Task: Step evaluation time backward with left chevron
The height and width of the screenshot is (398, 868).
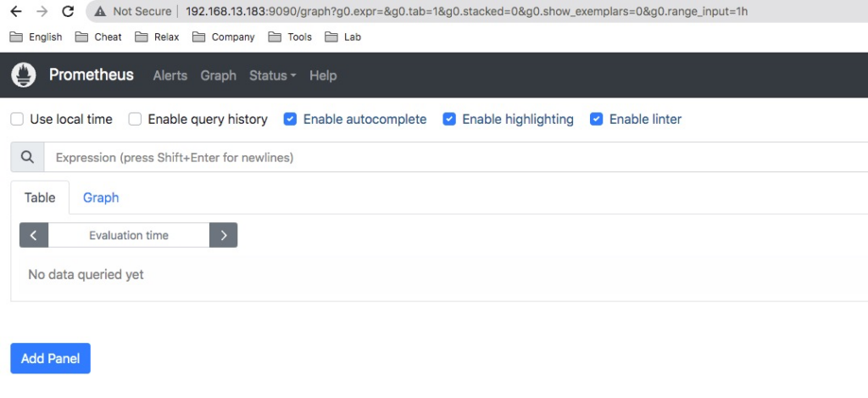Action: [34, 235]
